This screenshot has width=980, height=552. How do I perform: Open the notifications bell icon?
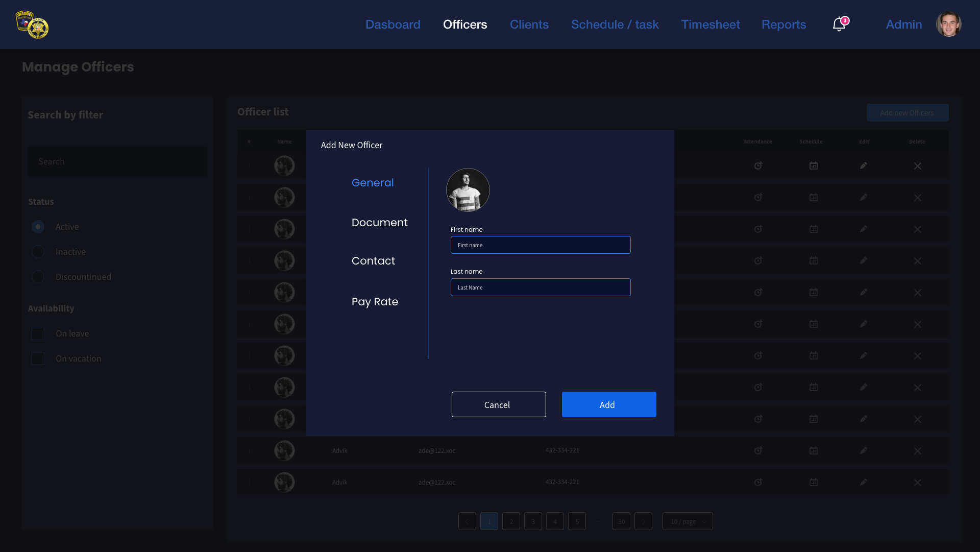click(839, 25)
